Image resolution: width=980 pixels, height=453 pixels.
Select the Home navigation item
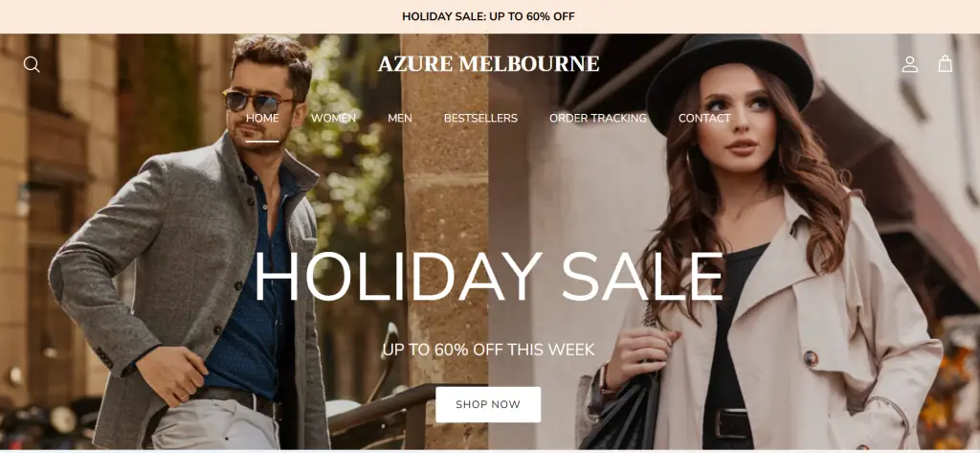coord(262,118)
